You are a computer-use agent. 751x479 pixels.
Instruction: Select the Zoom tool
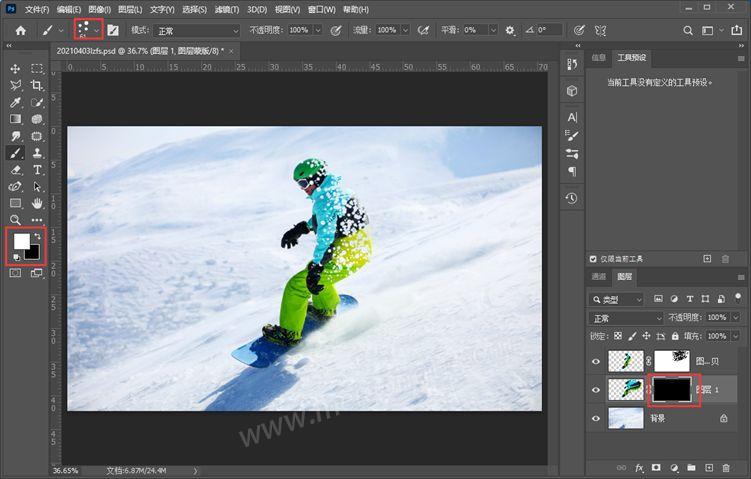click(x=15, y=220)
